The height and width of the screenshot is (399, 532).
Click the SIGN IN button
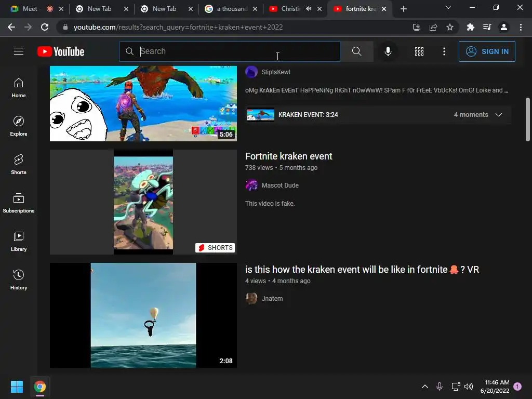[486, 51]
